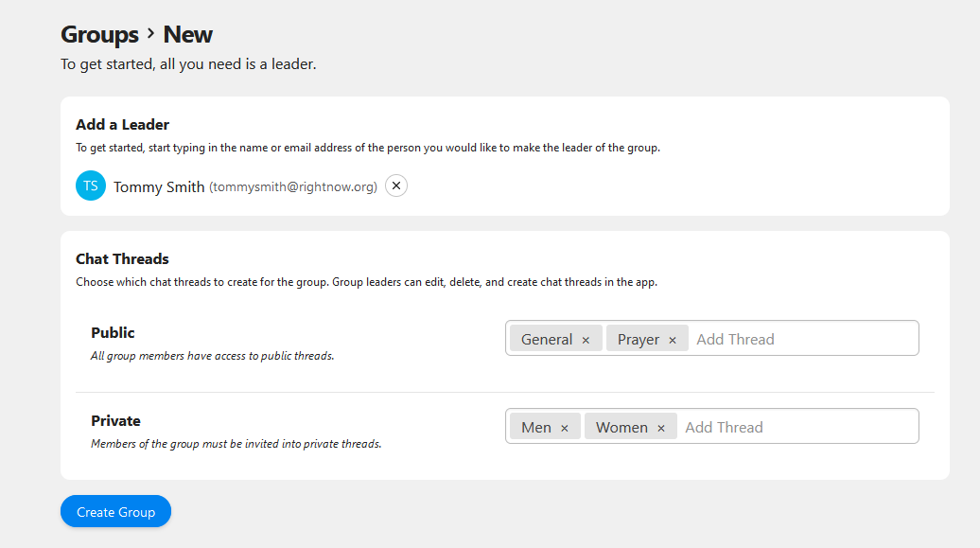This screenshot has height=548, width=980.
Task: Click the Prayer thread tag label
Action: pos(639,339)
